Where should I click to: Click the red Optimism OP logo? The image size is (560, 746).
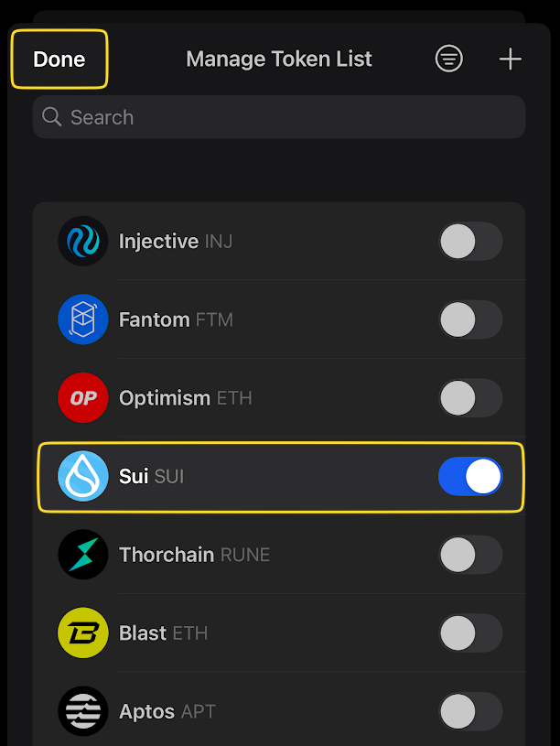[82, 398]
